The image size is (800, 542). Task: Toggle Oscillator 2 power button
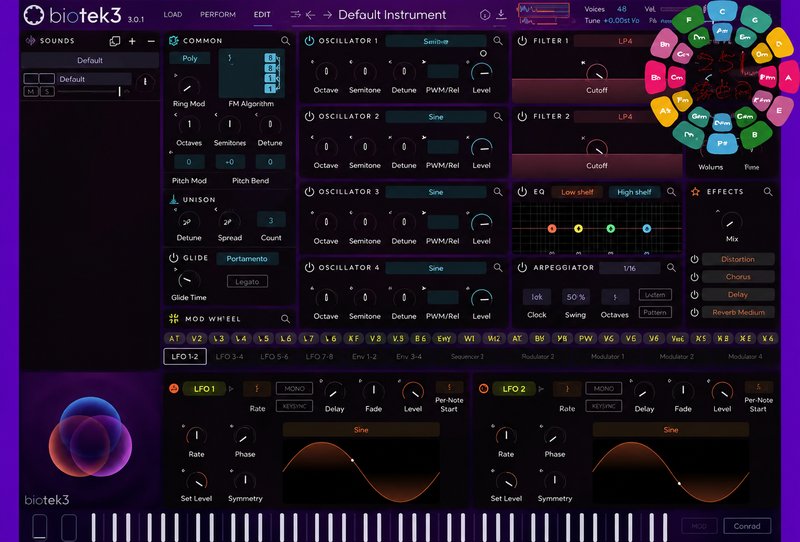coord(309,116)
